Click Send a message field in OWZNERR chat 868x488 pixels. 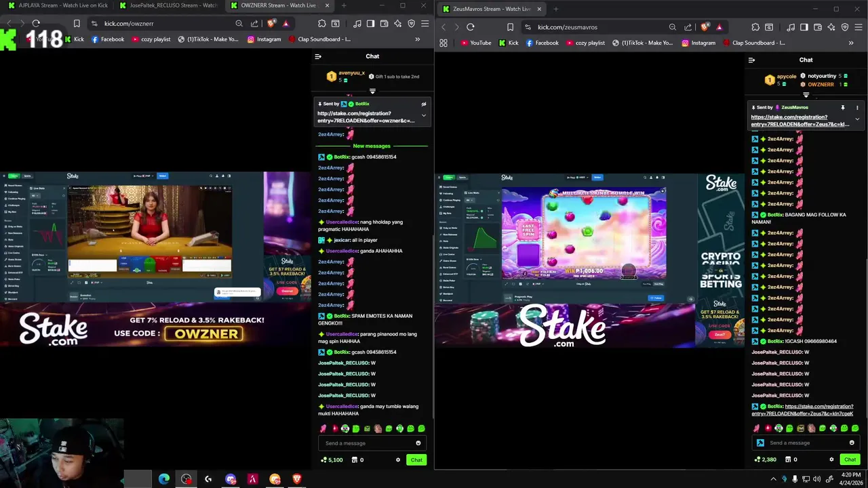[x=372, y=443]
